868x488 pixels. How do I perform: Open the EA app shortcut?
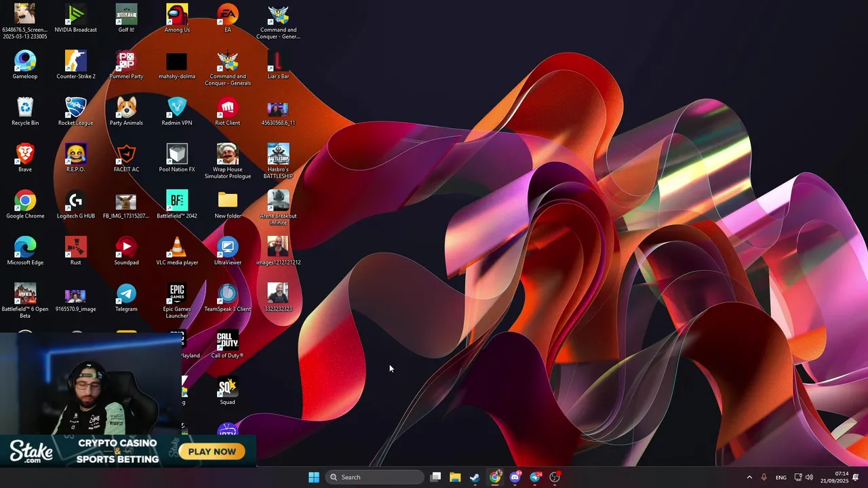coord(228,20)
